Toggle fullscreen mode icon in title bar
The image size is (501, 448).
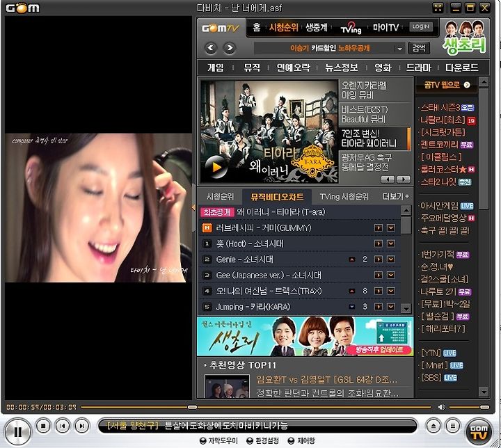438,8
